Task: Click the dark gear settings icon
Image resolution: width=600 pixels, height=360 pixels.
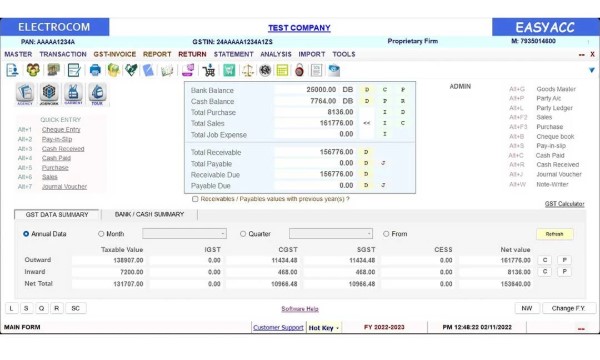Action: point(265,70)
